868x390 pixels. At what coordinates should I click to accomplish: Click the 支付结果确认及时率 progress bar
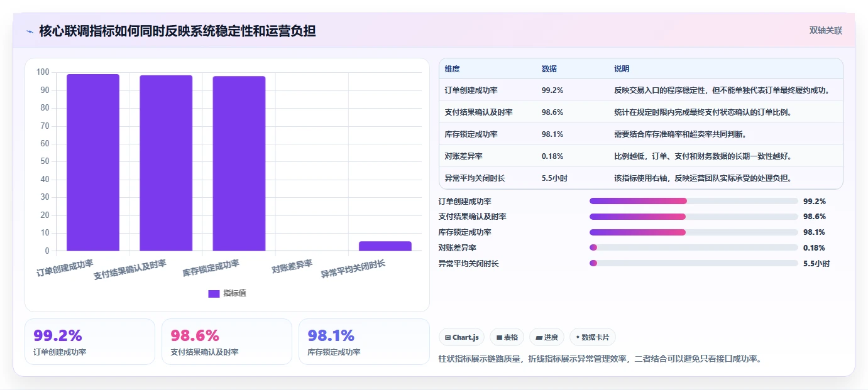(693, 217)
